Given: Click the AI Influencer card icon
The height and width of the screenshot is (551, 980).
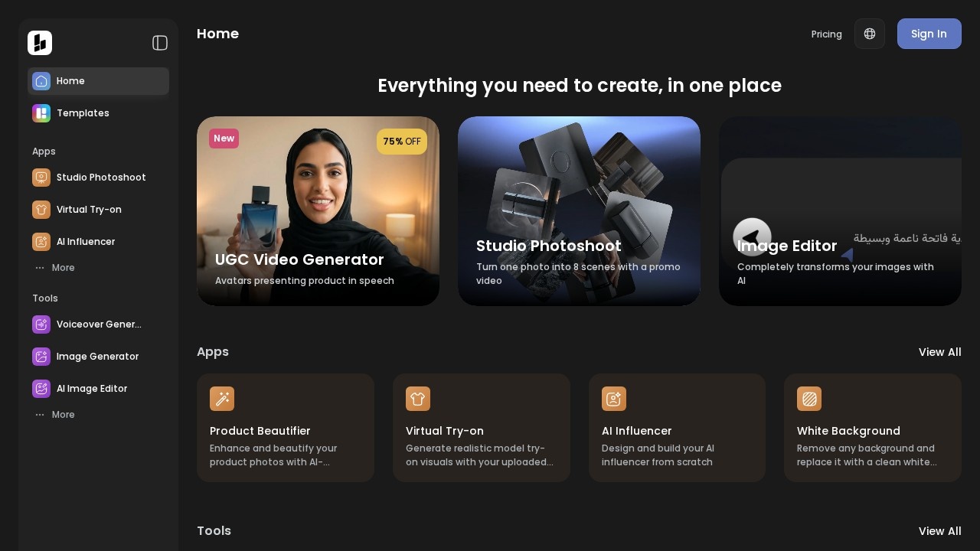Looking at the screenshot, I should tap(614, 399).
